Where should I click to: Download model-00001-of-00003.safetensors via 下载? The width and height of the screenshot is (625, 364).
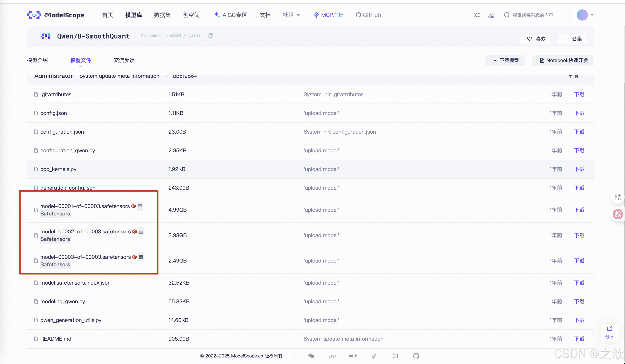579,210
